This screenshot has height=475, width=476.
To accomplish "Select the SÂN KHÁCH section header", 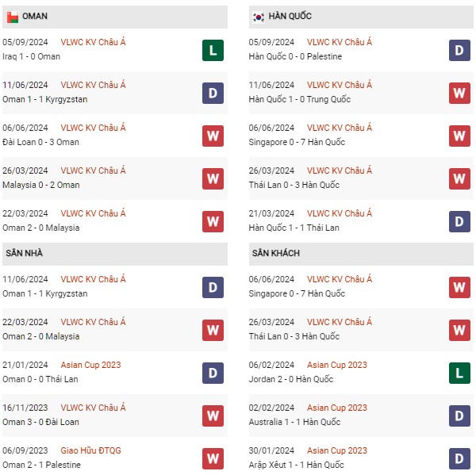I will pos(276,253).
